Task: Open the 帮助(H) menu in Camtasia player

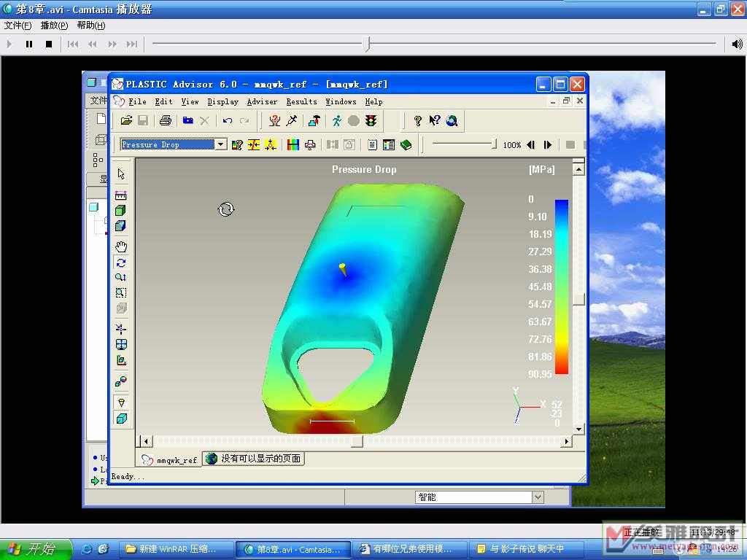Action: 91,26
